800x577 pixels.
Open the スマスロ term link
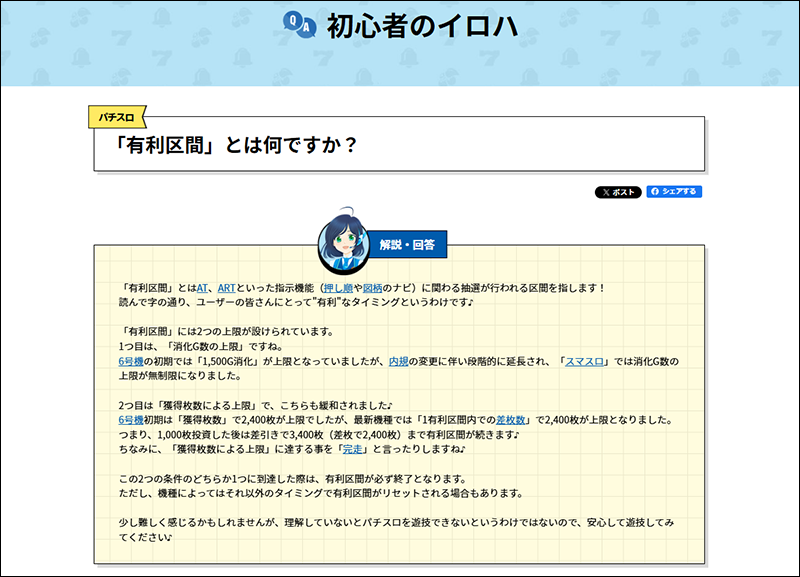[585, 361]
